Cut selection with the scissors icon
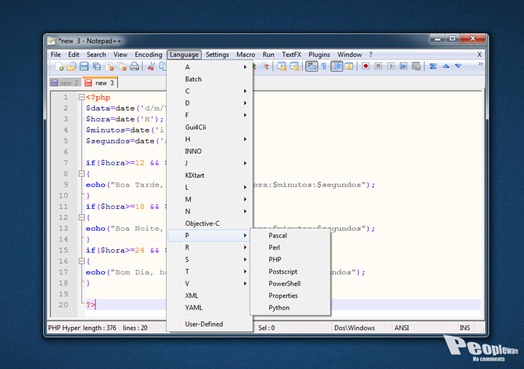Image resolution: width=524 pixels, height=369 pixels. coord(151,67)
